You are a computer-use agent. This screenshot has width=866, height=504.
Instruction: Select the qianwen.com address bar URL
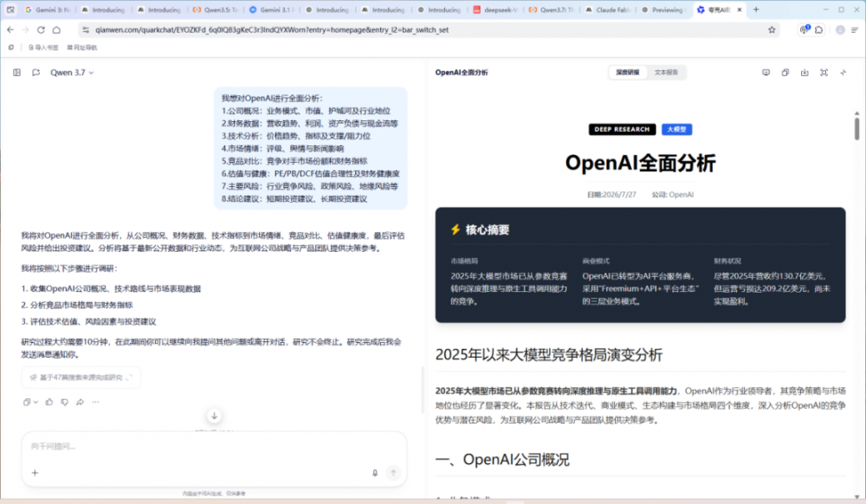(272, 29)
